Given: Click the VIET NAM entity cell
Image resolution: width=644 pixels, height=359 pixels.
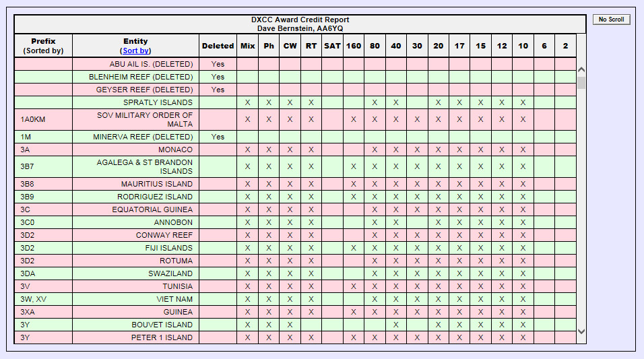Looking at the screenshot, I should [135, 298].
